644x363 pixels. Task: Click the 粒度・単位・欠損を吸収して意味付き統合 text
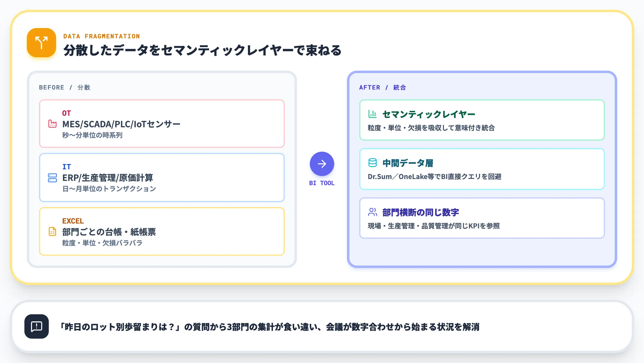pos(431,128)
